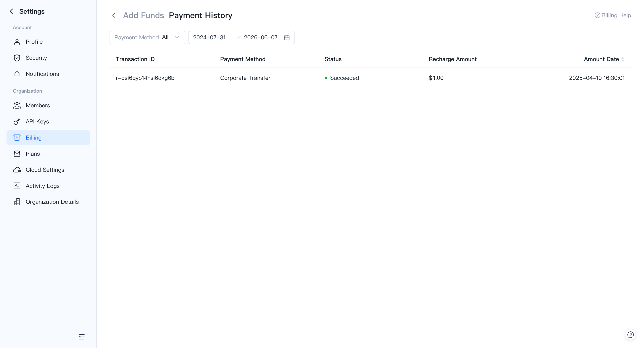
Task: Sort by Amount Date arrows
Action: (623, 59)
